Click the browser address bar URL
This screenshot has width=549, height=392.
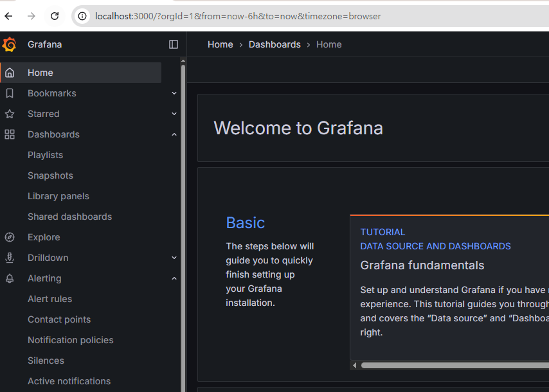tap(238, 16)
